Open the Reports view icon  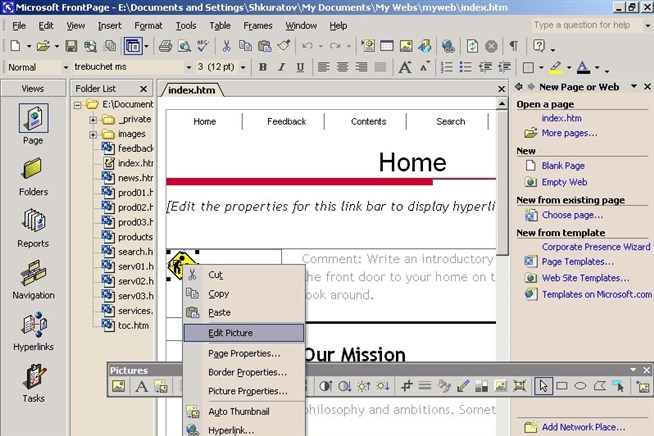[x=33, y=225]
